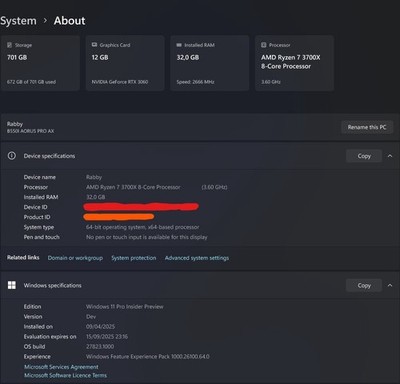Viewport: 400px width, 384px height.
Task: Select the expiry '15/09/2025 23:16'
Action: pyautogui.click(x=107, y=337)
